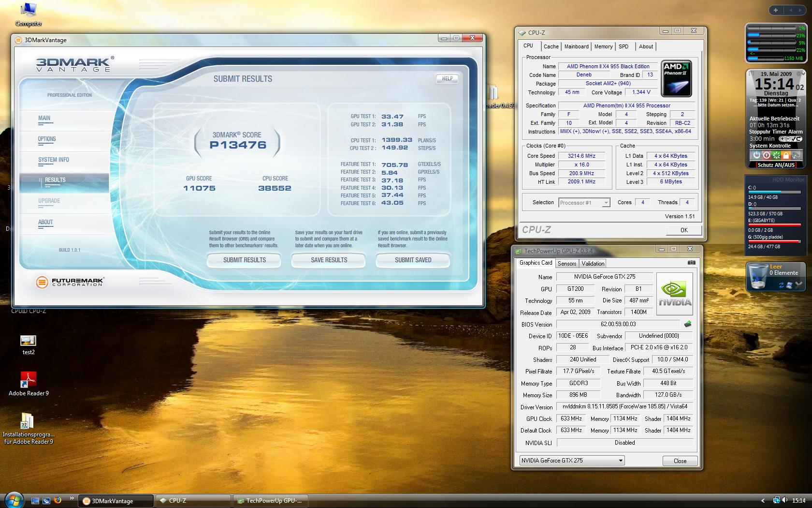Switch to the Mainboard tab in CPU-Z
The width and height of the screenshot is (812, 508).
click(576, 46)
